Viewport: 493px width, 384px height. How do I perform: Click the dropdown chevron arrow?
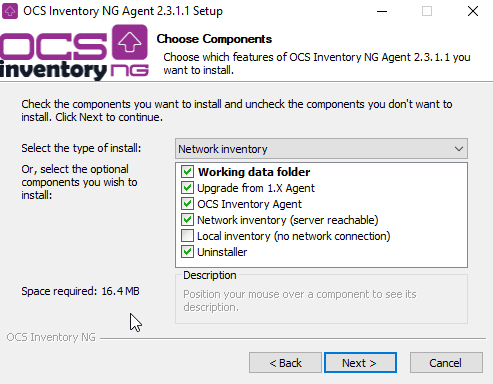(459, 149)
